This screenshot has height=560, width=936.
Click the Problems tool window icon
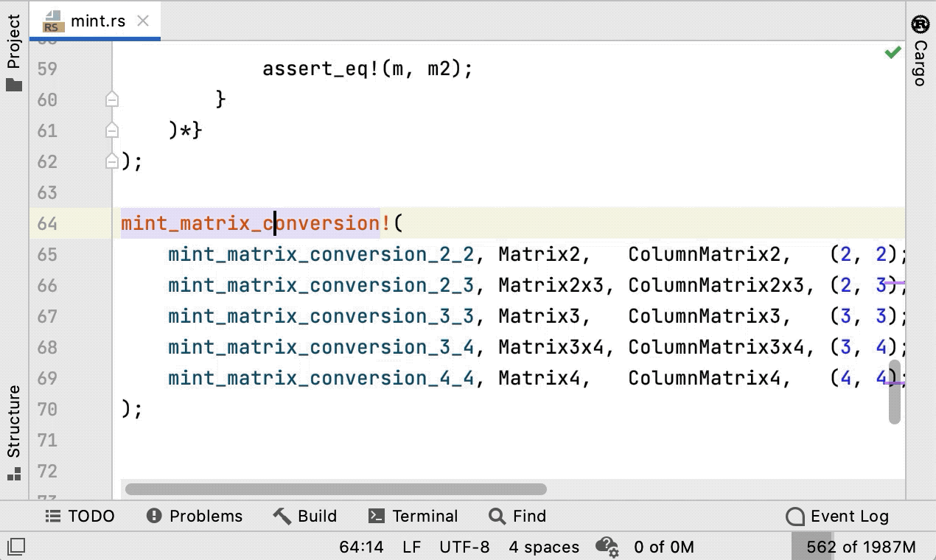click(194, 516)
